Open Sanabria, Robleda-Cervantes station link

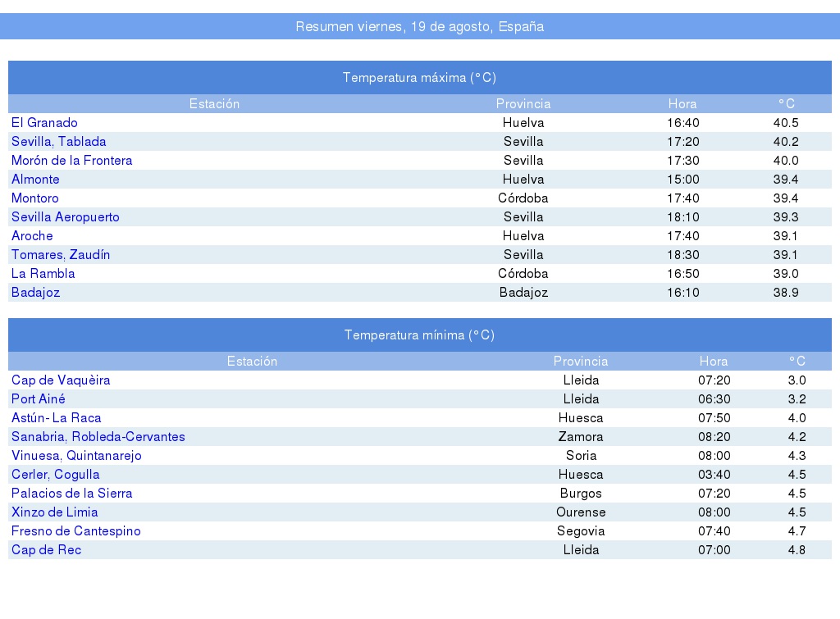click(98, 436)
